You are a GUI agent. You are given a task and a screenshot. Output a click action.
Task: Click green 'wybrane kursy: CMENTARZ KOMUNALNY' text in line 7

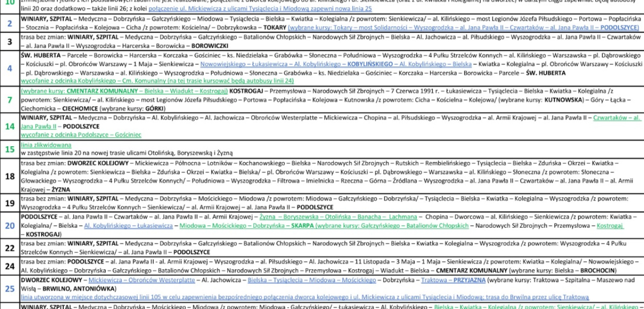click(x=79, y=91)
